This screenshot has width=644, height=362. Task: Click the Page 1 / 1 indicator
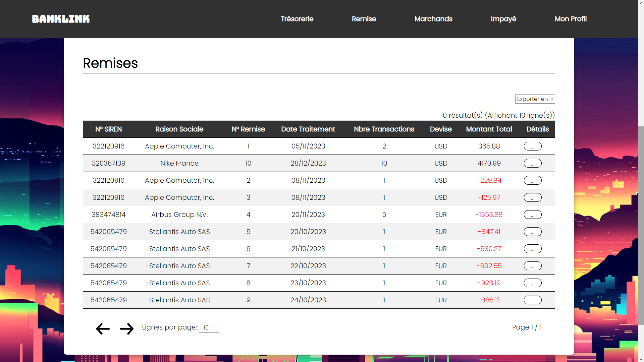[527, 327]
